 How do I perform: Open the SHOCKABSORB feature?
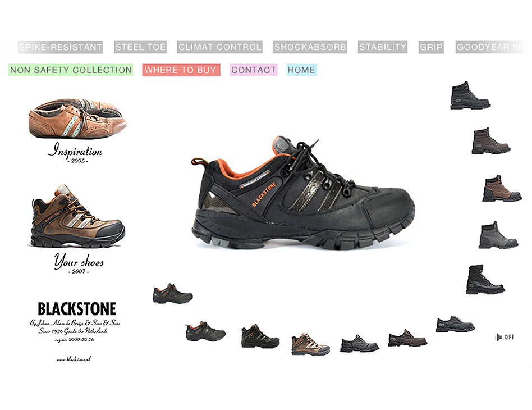pos(310,47)
